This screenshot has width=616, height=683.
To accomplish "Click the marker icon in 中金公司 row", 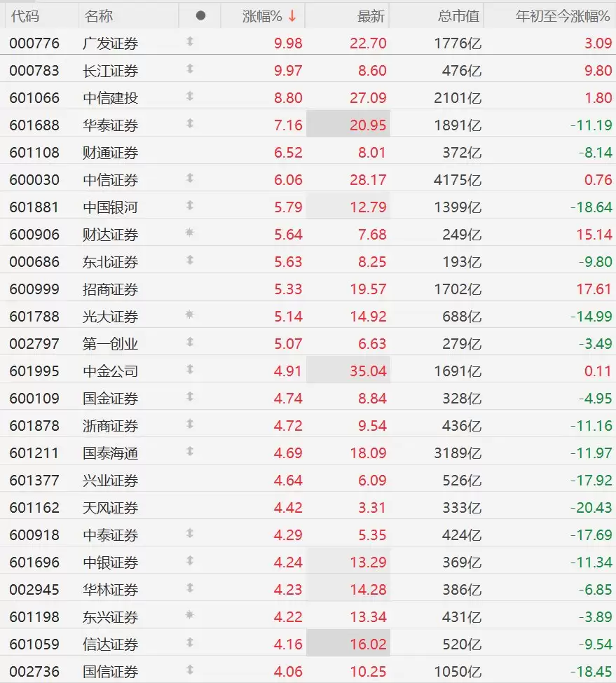I will [x=189, y=369].
